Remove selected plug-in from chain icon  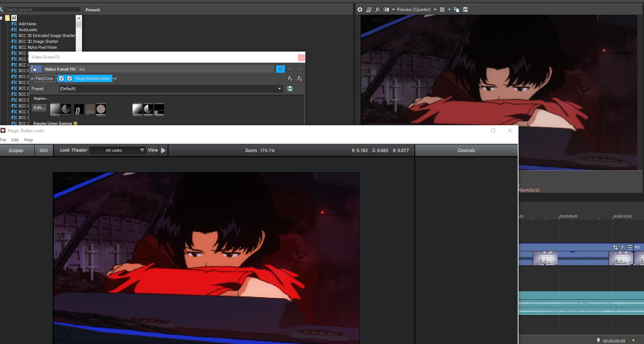(x=299, y=78)
